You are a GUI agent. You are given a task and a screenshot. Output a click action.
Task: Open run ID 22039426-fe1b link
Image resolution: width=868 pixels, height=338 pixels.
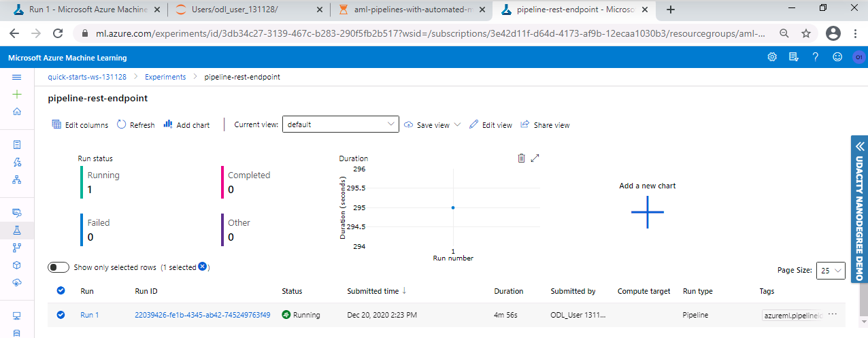coord(203,315)
